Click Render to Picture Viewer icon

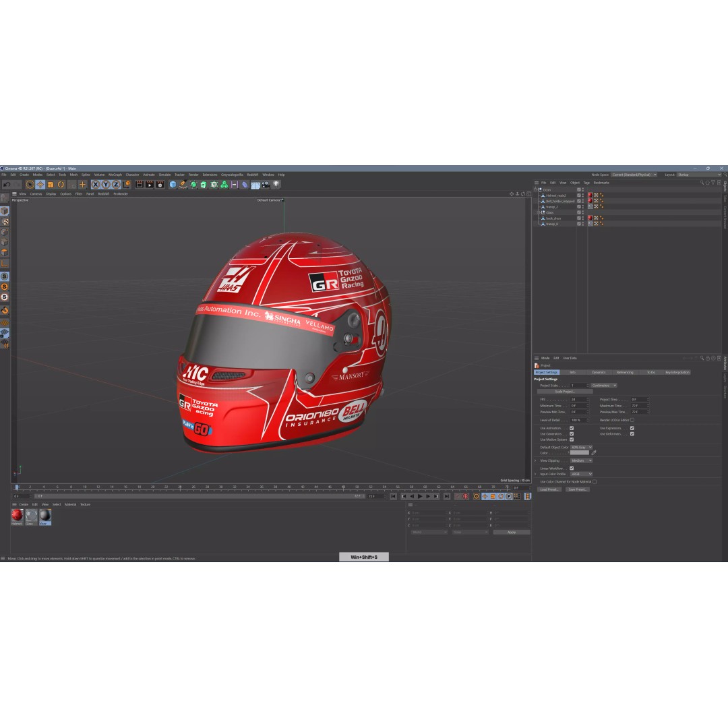150,185
